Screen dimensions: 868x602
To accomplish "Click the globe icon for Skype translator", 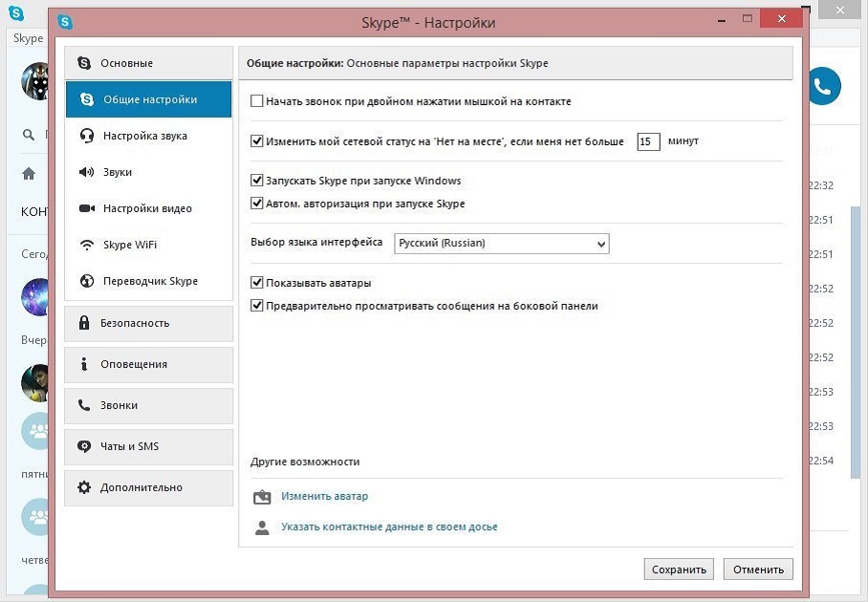I will pyautogui.click(x=87, y=281).
